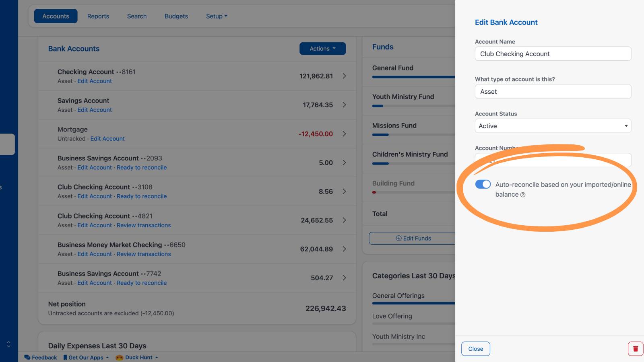Image resolution: width=644 pixels, height=362 pixels.
Task: Click Ready to reconcile for account 2093
Action: click(x=142, y=168)
